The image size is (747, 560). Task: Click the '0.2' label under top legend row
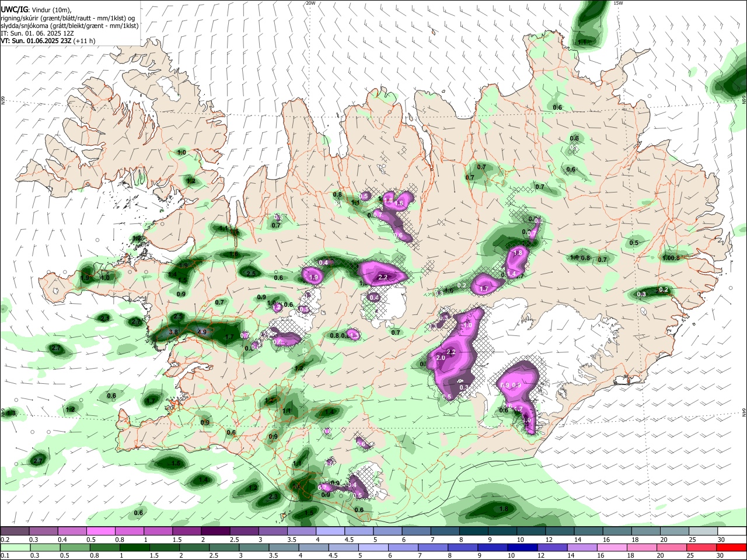pos(5,540)
